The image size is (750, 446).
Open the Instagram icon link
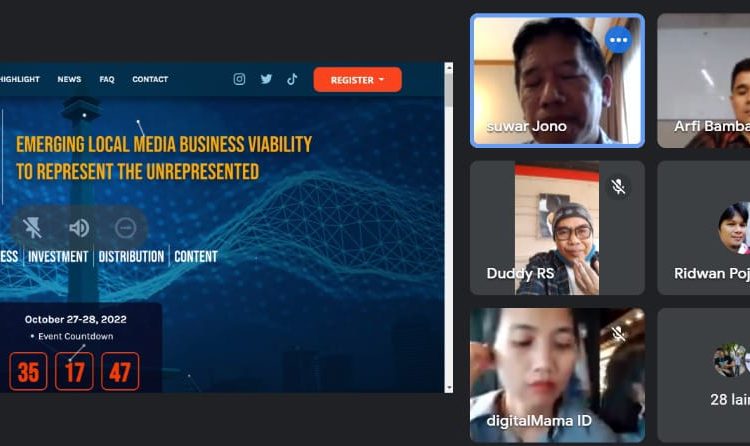[x=239, y=79]
